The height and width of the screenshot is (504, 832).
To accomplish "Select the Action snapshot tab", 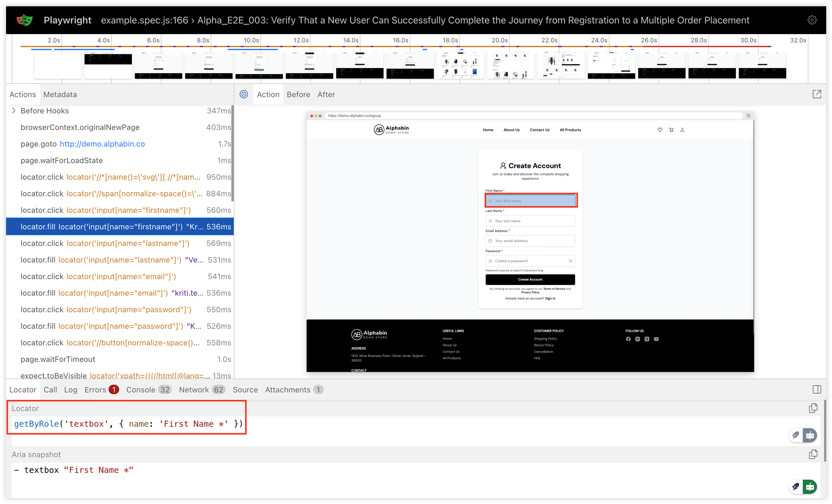I will point(268,94).
